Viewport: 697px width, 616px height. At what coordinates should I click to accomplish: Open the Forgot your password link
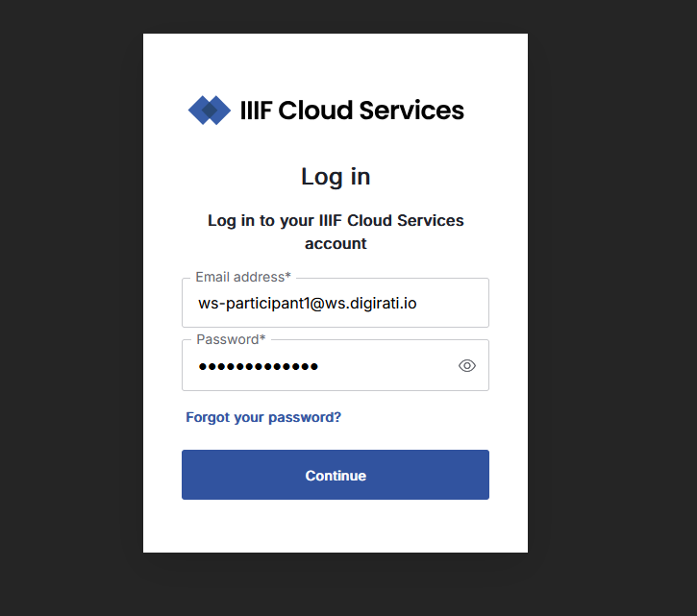click(263, 417)
